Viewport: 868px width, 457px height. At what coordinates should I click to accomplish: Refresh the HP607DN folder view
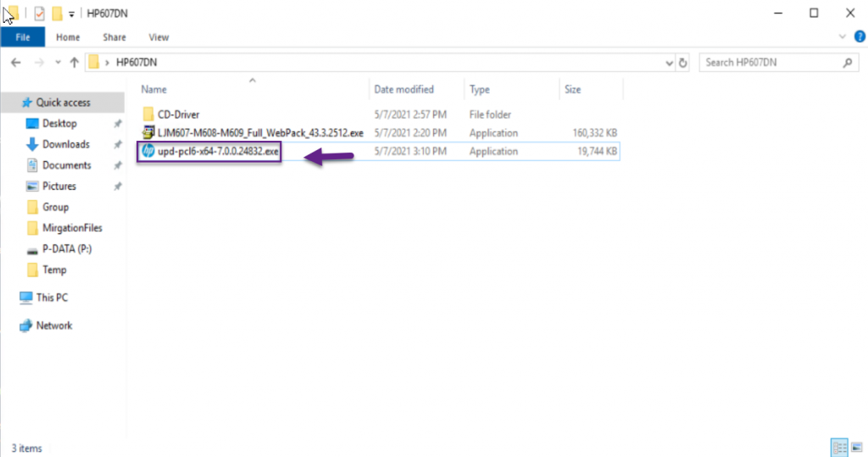(x=683, y=63)
